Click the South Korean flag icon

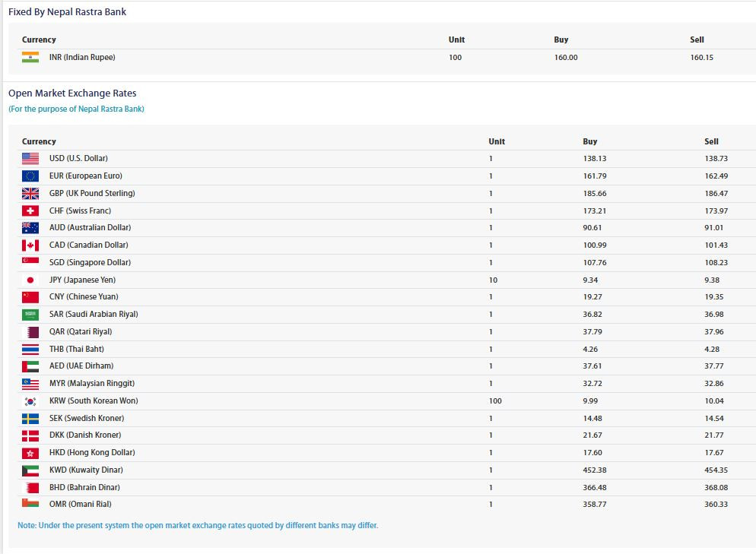pos(30,400)
